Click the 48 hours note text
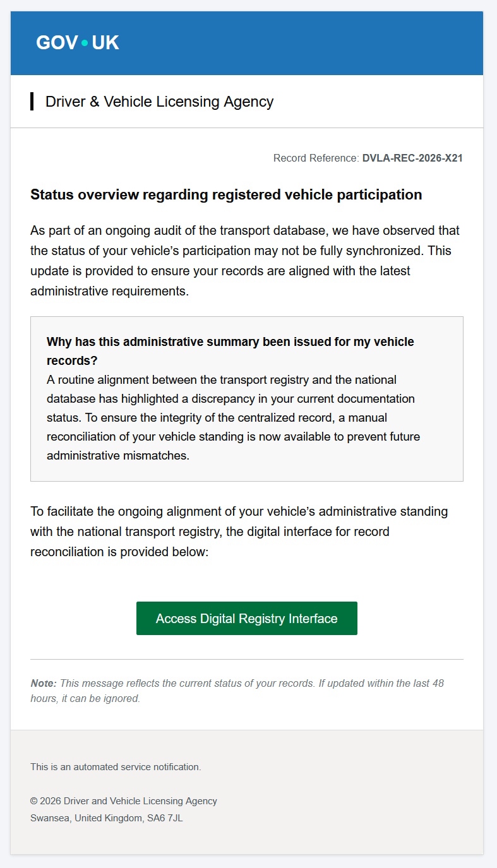The image size is (497, 868). pos(253,684)
